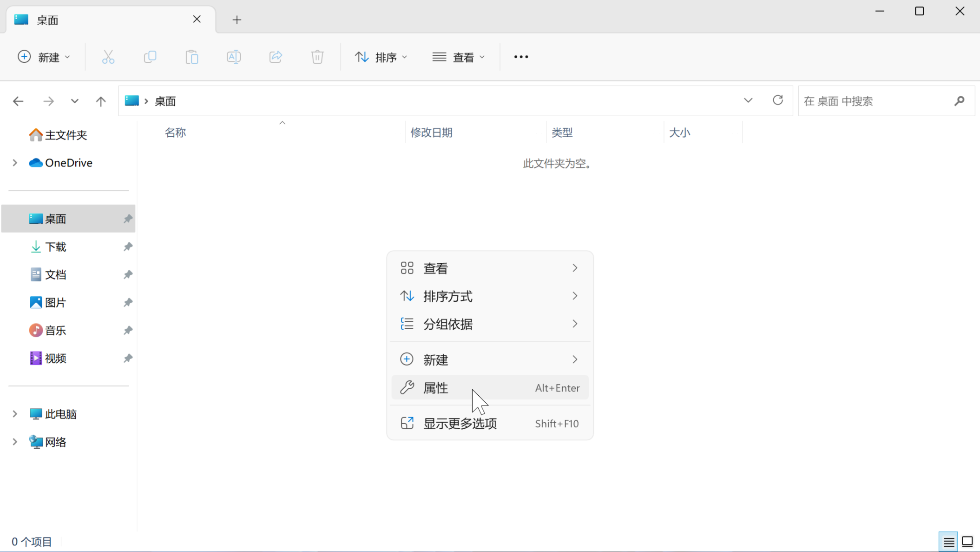Click the Delete trash can icon
Viewport: 980px width, 552px height.
[x=317, y=57]
